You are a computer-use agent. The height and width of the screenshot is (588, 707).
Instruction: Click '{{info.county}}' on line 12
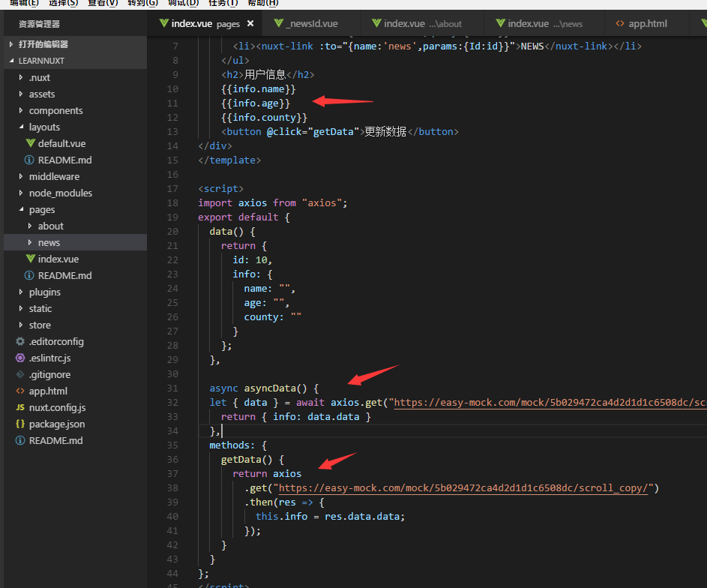[x=264, y=117]
